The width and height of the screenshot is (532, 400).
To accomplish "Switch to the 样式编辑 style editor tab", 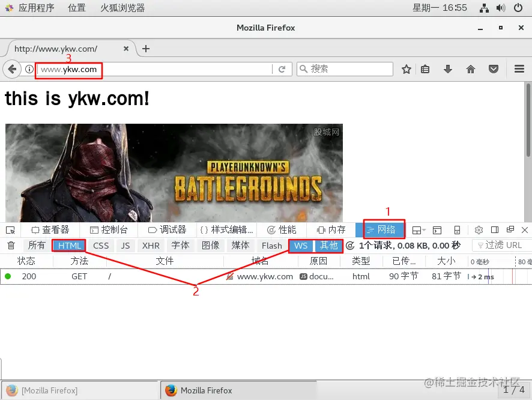I will [x=226, y=230].
